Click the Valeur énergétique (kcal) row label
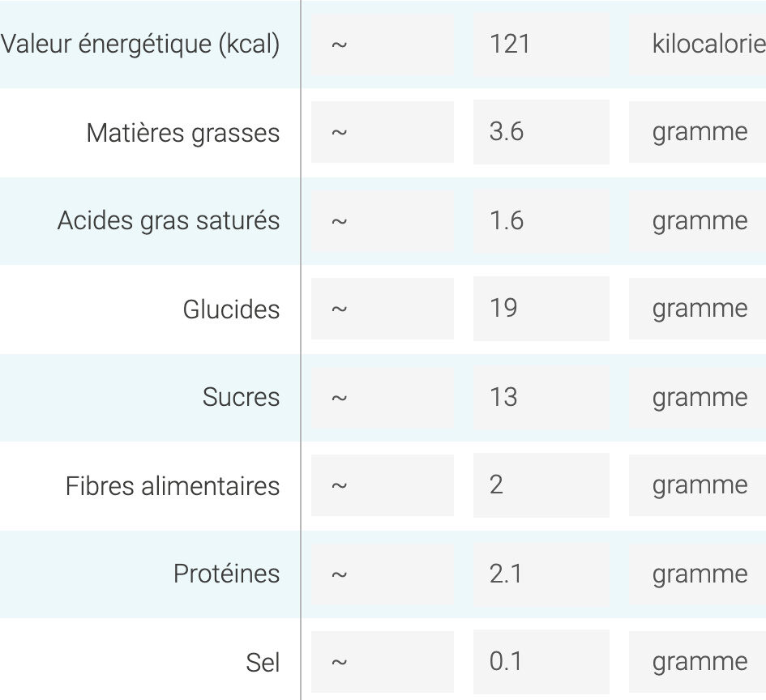766x700 pixels. [140, 44]
